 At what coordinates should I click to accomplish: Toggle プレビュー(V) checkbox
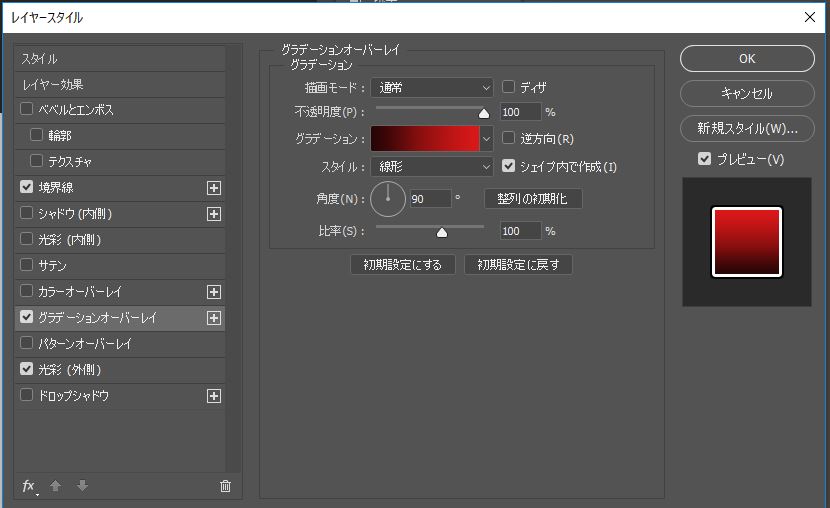tap(704, 158)
